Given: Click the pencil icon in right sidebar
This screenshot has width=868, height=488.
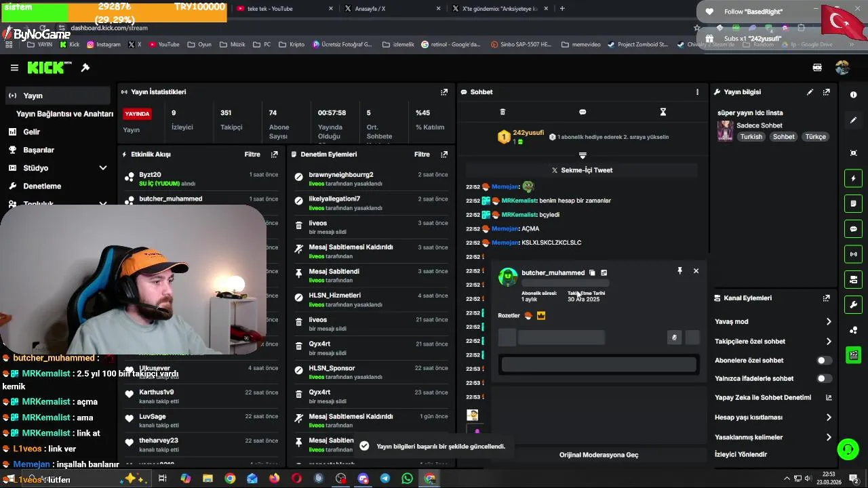Looking at the screenshot, I should (x=854, y=120).
